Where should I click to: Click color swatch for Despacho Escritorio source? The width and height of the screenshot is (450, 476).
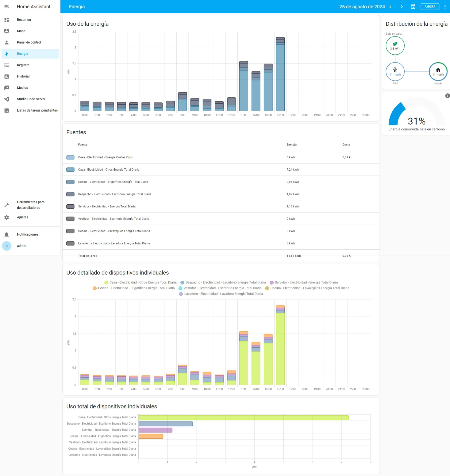point(70,194)
